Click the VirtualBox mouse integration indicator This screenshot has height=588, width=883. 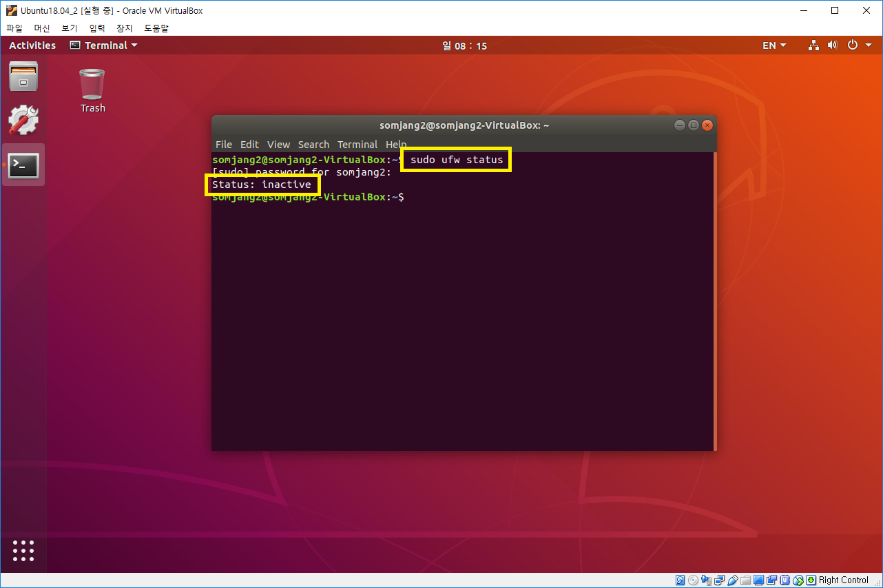pos(798,580)
